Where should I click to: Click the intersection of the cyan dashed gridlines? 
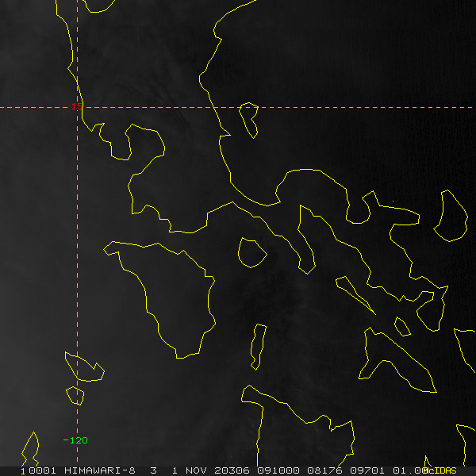pos(78,107)
